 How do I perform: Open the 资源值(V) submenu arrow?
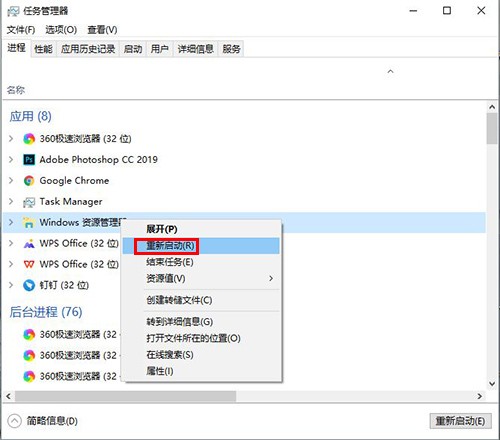pos(271,278)
